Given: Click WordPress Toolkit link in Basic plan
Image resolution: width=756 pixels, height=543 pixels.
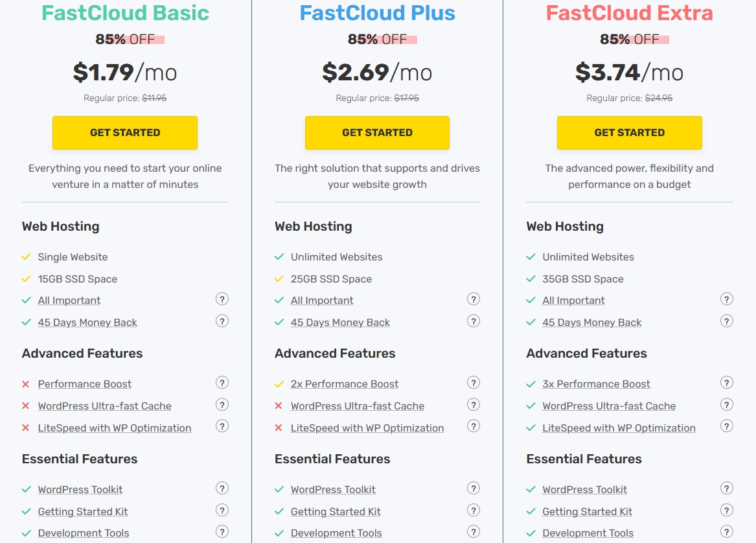Looking at the screenshot, I should (80, 490).
